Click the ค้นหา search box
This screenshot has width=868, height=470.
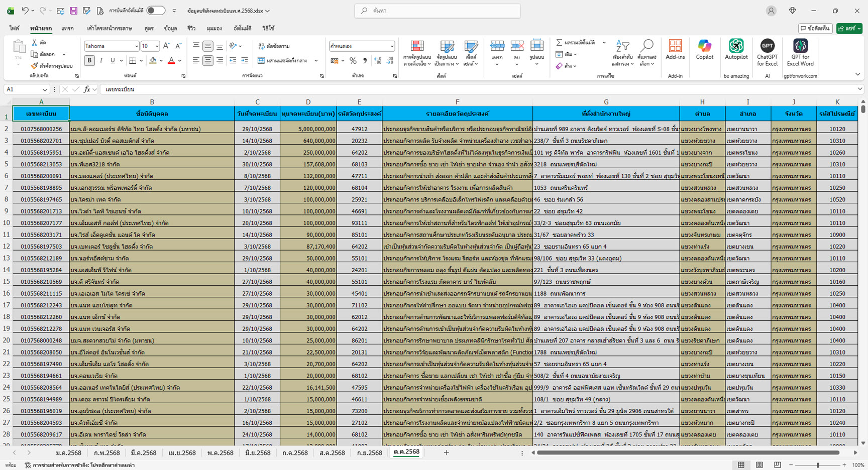437,11
